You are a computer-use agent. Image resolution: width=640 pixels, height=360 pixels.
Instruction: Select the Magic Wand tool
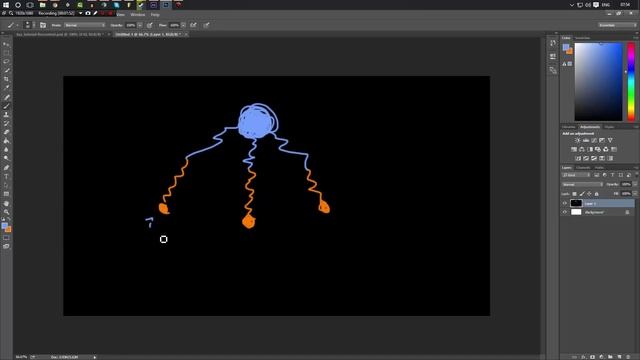(x=6, y=70)
